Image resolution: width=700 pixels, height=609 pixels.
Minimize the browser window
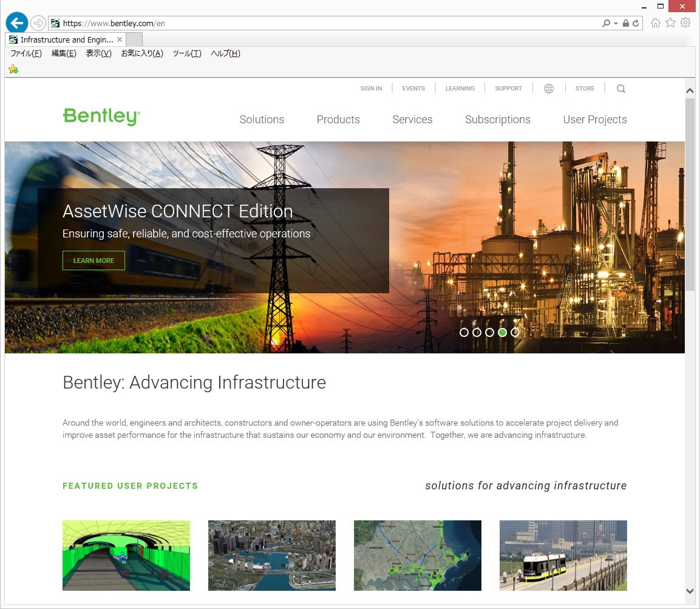(644, 7)
